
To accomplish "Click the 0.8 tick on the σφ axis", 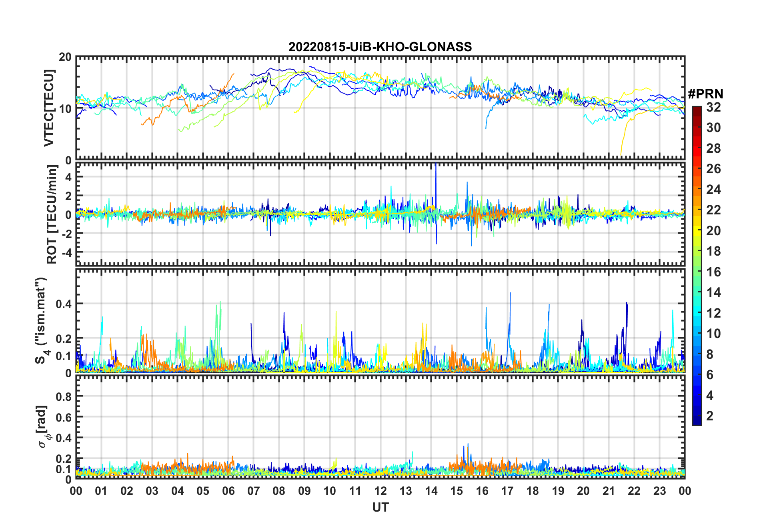I will pos(64,396).
